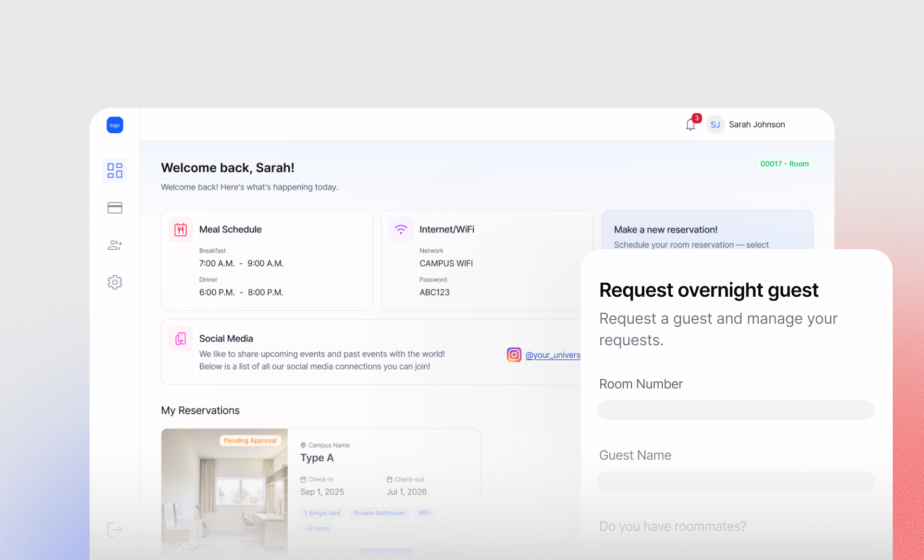Click the Internet/WiFi signal icon
Viewport: 924px width, 560px height.
(x=400, y=229)
